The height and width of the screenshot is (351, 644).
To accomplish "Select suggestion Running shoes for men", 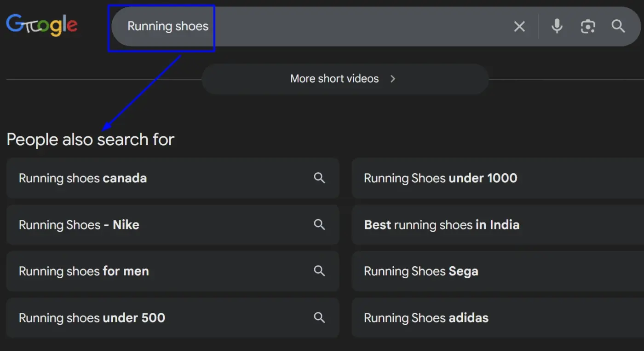I will coord(172,271).
